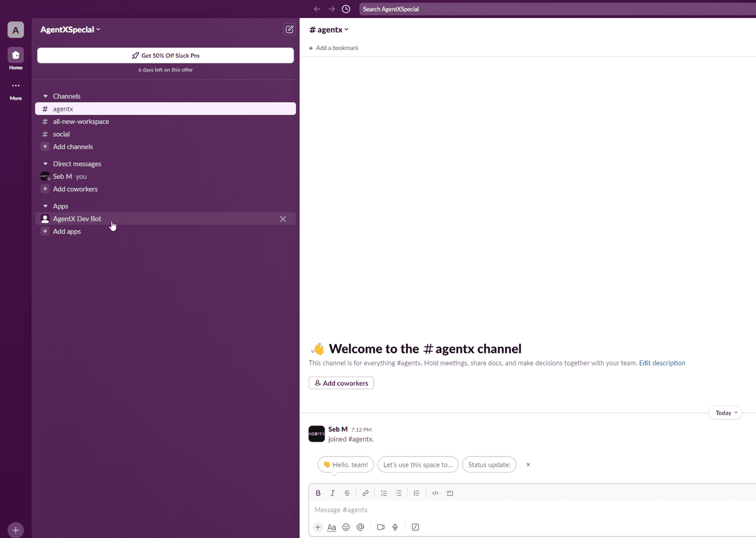The image size is (756, 538).
Task: Collapse the Direct messages section
Action: pos(46,164)
